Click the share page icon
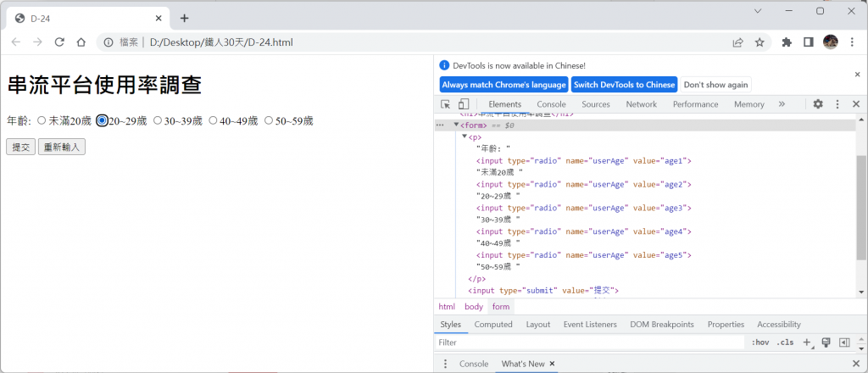 point(738,42)
